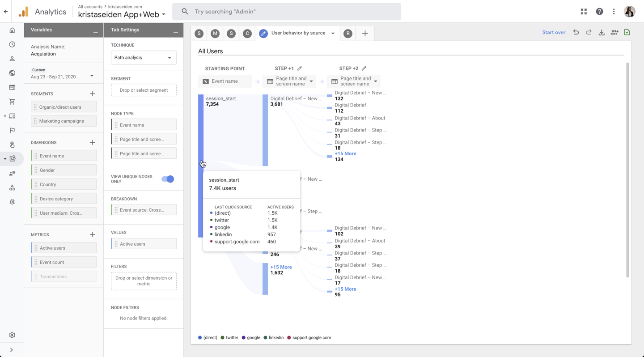
Task: Minimize the Tab Settings panel
Action: point(175,32)
